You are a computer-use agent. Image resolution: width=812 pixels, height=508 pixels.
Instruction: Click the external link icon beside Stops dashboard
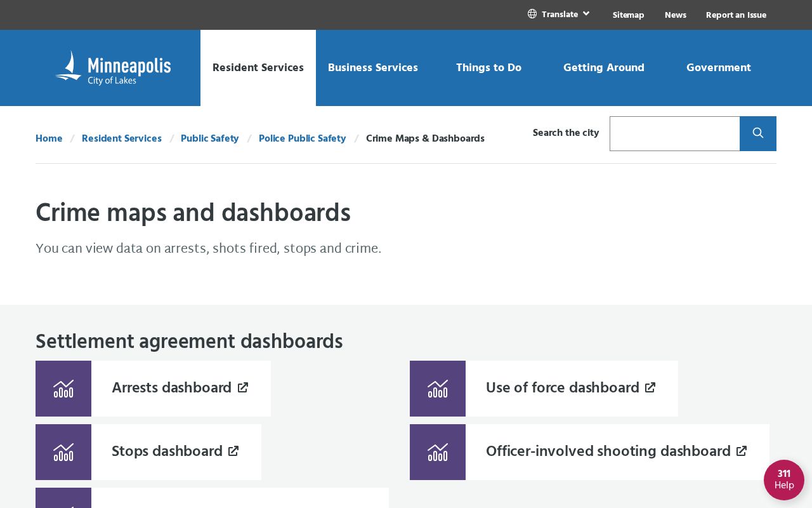233,451
